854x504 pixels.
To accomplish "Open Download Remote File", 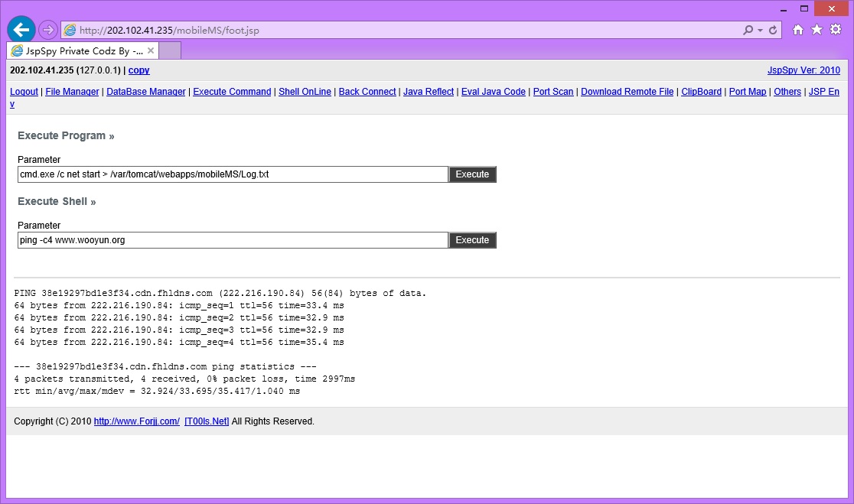I will click(627, 92).
